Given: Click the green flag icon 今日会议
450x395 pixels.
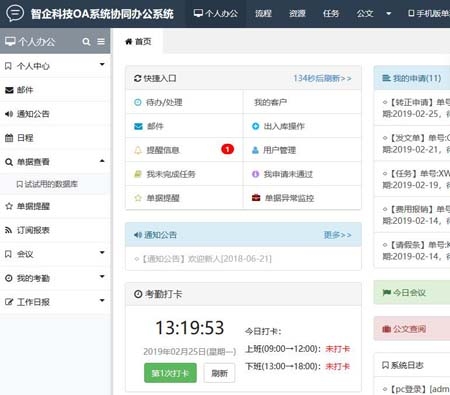Looking at the screenshot, I should click(387, 293).
